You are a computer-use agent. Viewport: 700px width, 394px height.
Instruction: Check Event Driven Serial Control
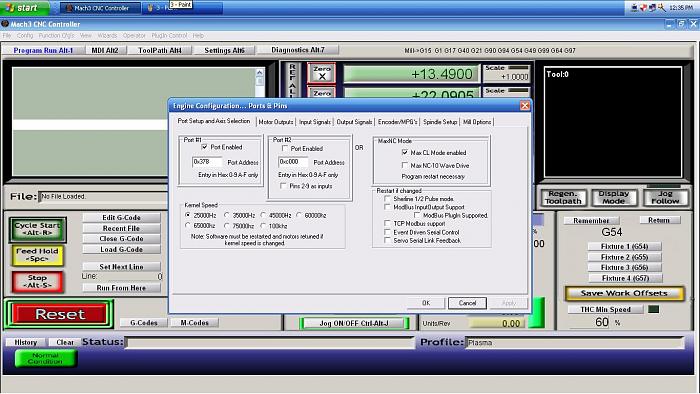tap(388, 232)
